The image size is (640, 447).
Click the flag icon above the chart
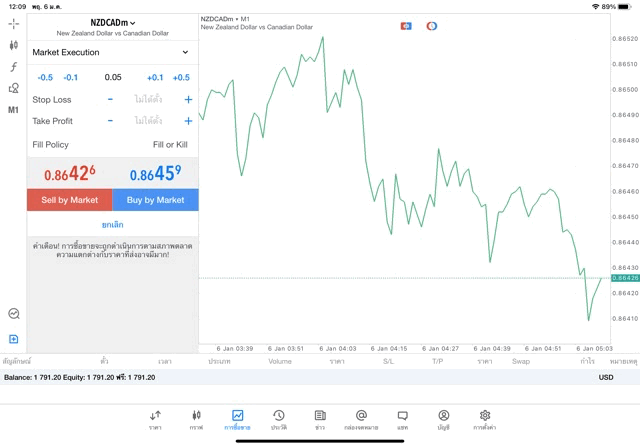tap(406, 26)
